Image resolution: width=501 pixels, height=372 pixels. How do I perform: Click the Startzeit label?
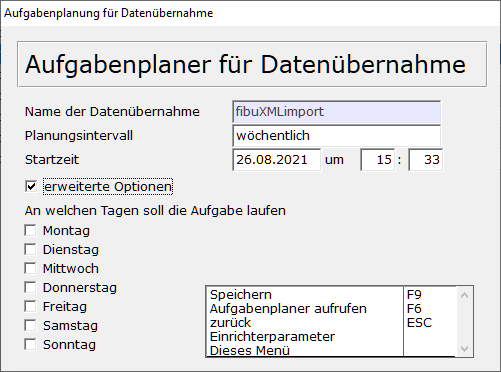(52, 160)
